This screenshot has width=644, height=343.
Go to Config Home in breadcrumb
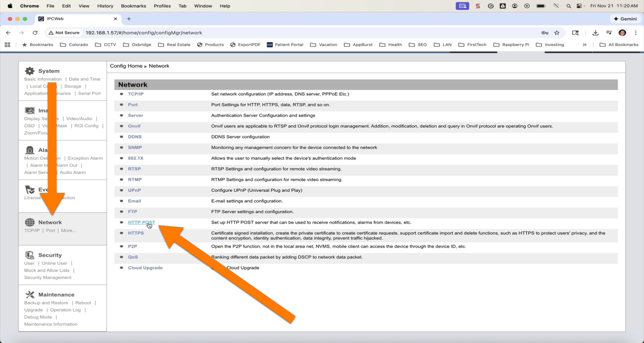coord(126,66)
